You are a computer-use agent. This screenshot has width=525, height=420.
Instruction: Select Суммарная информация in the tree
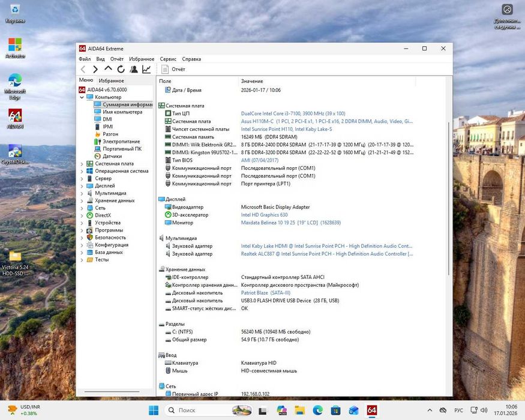(123, 104)
